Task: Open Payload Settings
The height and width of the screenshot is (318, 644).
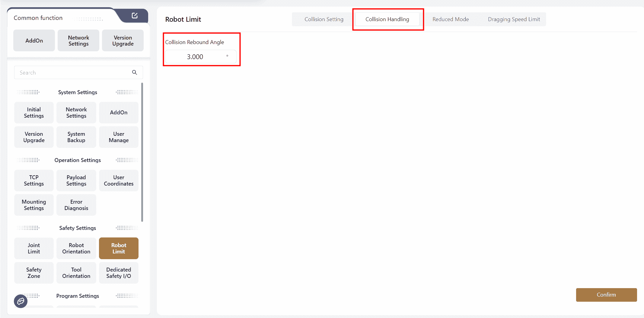Action: click(x=76, y=180)
